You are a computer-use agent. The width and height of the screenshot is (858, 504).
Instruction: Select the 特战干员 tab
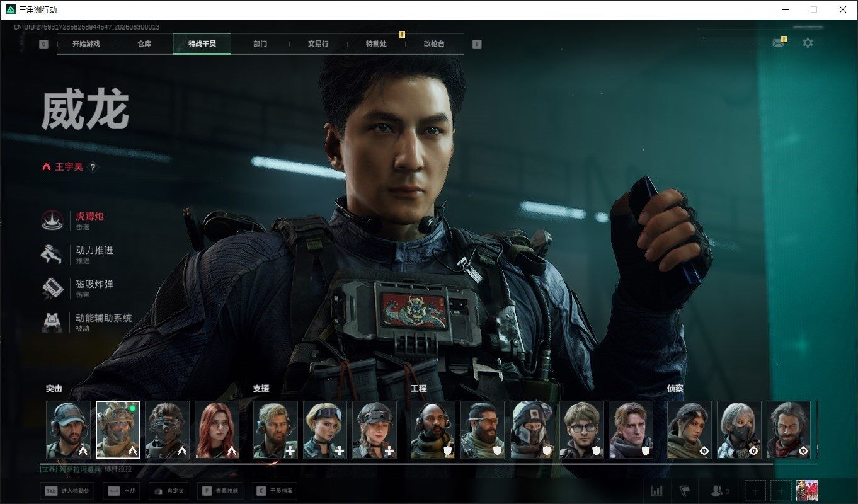pyautogui.click(x=202, y=44)
